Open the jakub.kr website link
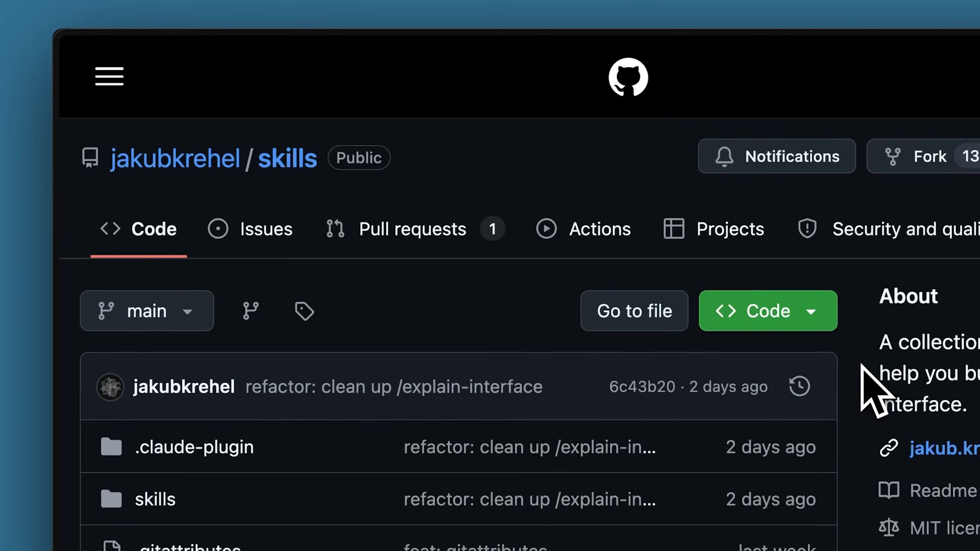The width and height of the screenshot is (980, 551). (x=944, y=448)
